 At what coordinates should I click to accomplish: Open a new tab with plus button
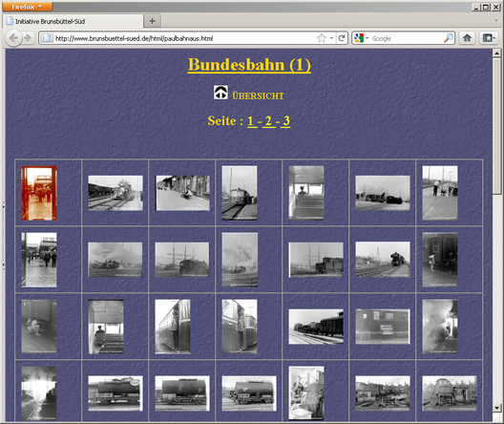(x=152, y=21)
